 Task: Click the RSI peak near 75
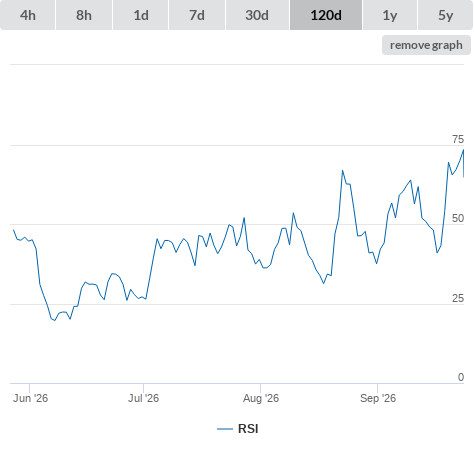[463, 150]
